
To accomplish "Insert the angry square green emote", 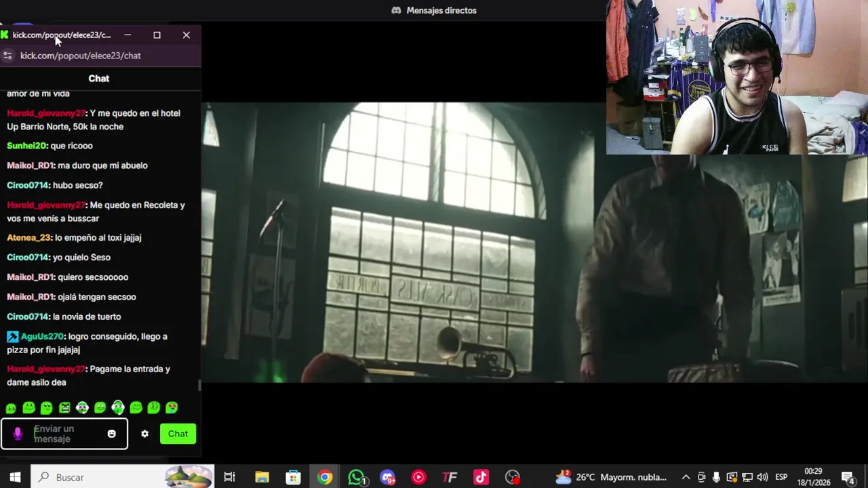I will coord(64,407).
